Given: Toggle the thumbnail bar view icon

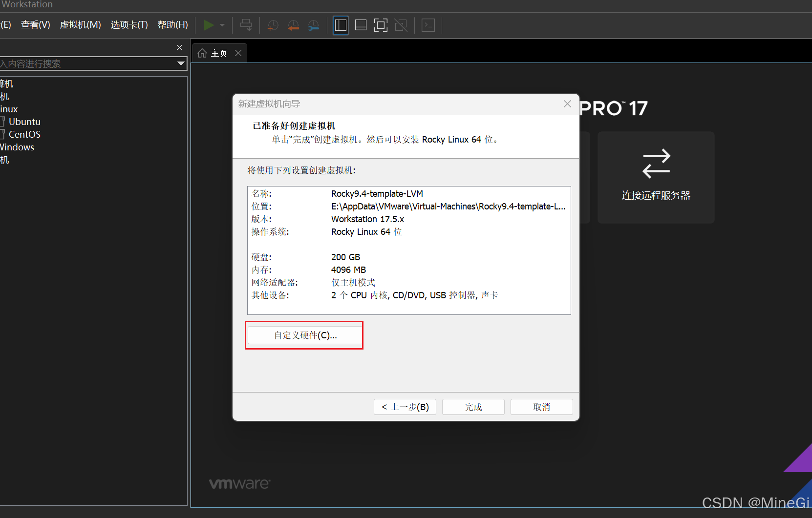Looking at the screenshot, I should 361,25.
